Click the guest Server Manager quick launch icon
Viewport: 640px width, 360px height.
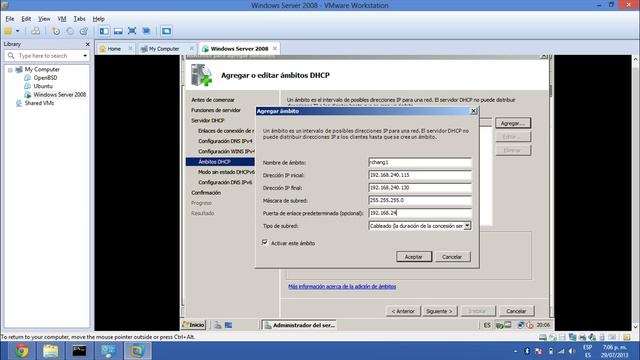pyautogui.click(x=218, y=325)
